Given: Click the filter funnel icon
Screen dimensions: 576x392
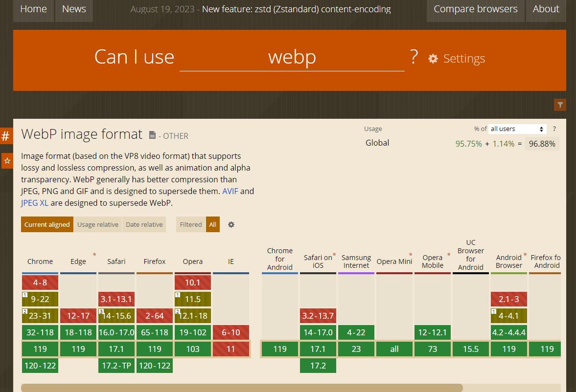Looking at the screenshot, I should 560,105.
